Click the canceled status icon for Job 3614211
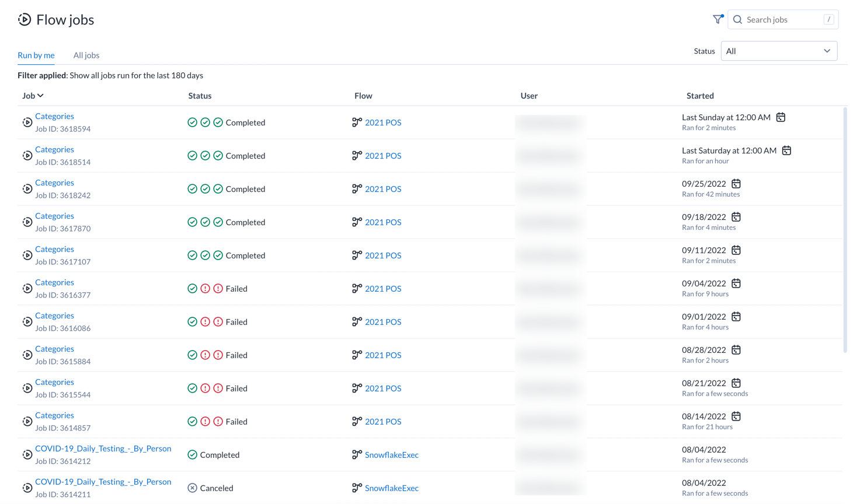 tap(192, 488)
